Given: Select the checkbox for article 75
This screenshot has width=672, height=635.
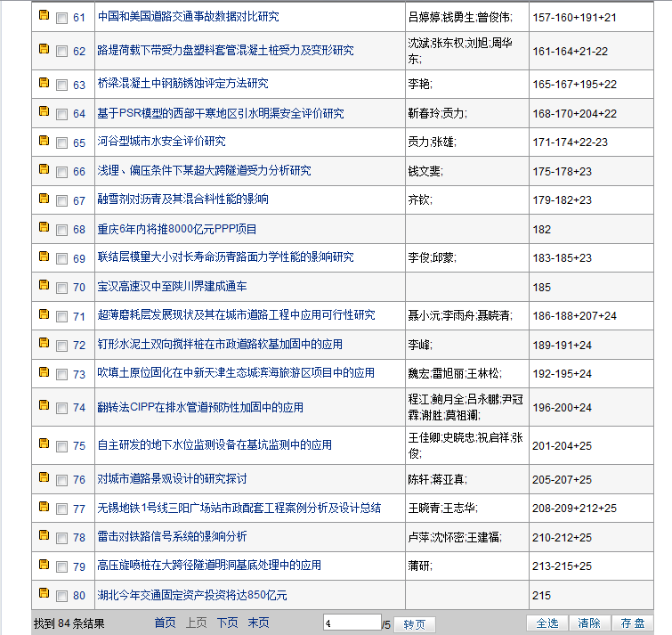Looking at the screenshot, I should point(61,446).
